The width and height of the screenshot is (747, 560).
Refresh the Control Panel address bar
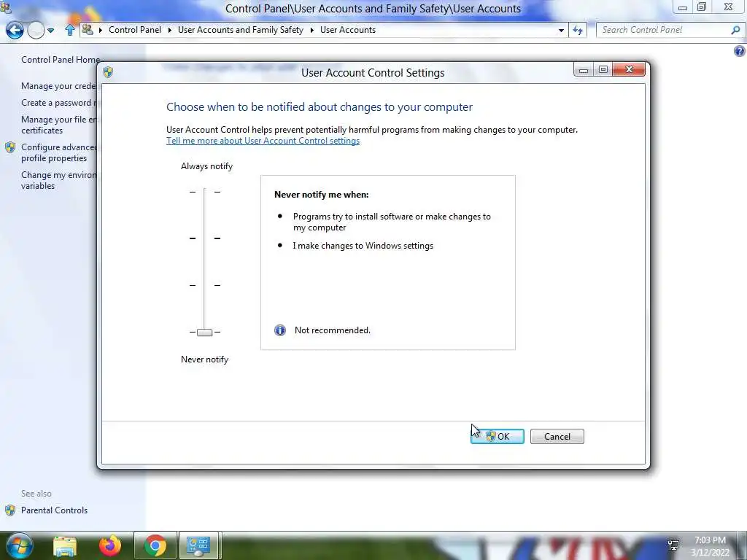tap(578, 31)
